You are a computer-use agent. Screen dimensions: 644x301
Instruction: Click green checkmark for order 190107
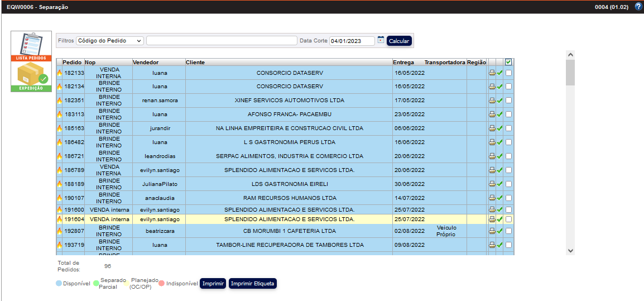pyautogui.click(x=500, y=198)
